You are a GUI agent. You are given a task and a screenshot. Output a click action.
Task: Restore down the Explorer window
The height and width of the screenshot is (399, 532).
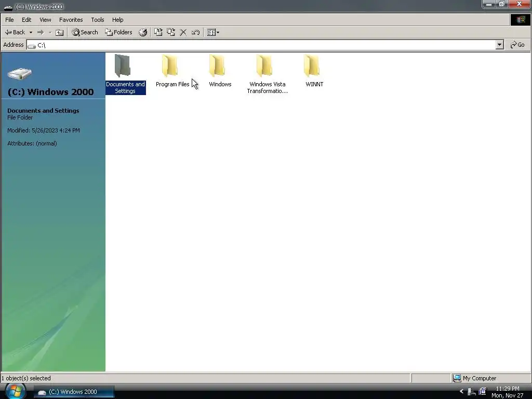tap(502, 4)
